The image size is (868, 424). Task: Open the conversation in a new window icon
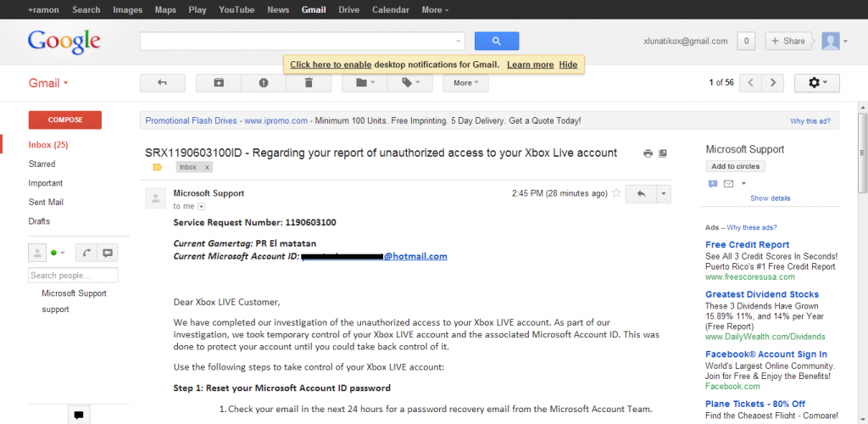(663, 153)
